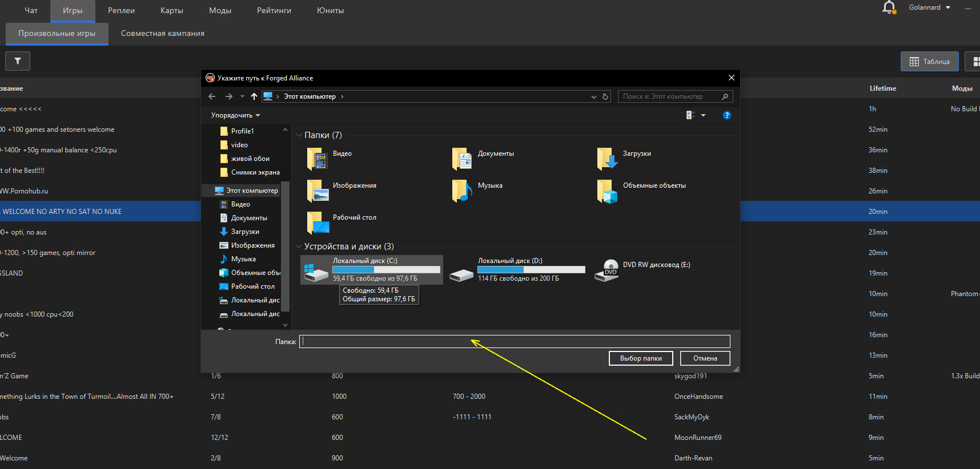Open the Реплеи tab

click(x=121, y=10)
